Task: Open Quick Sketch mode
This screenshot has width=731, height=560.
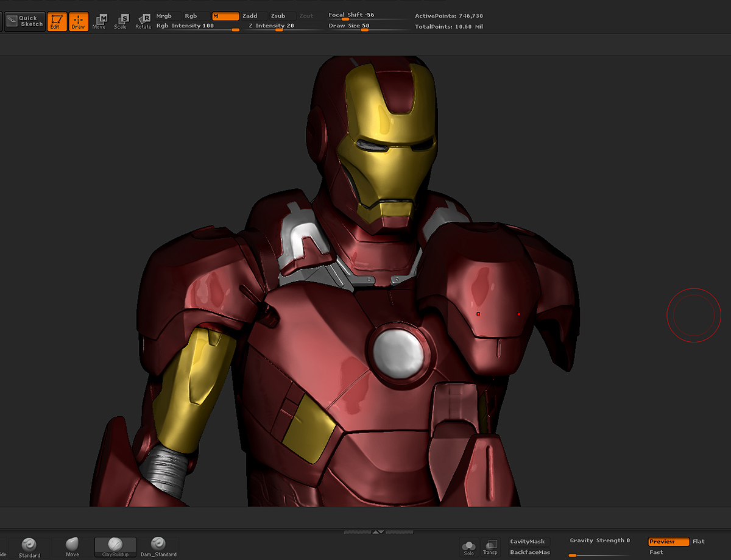Action: [x=24, y=22]
